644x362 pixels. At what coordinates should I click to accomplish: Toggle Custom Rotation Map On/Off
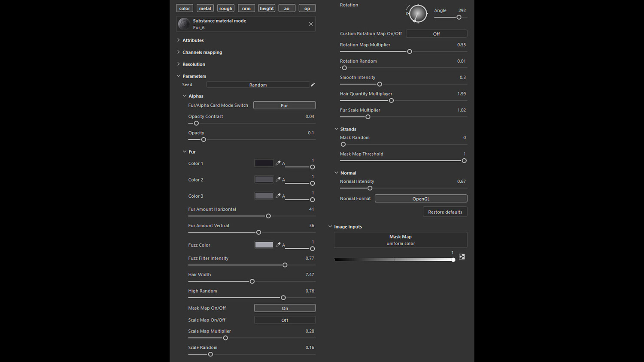click(x=436, y=33)
